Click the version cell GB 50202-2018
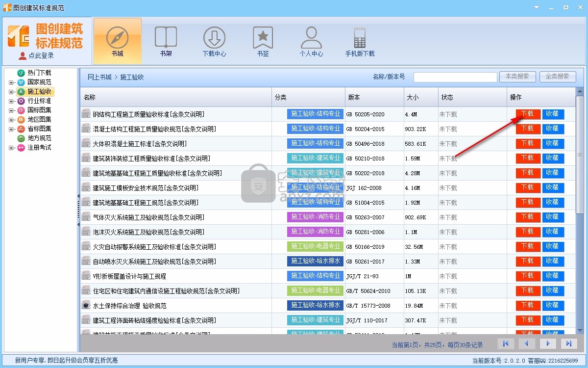 366,173
